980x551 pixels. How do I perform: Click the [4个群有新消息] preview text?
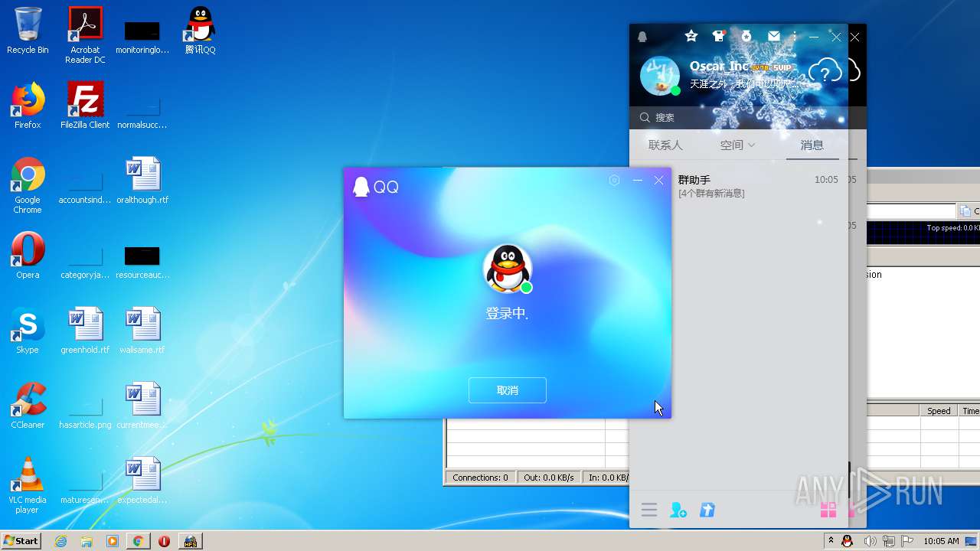pyautogui.click(x=711, y=193)
